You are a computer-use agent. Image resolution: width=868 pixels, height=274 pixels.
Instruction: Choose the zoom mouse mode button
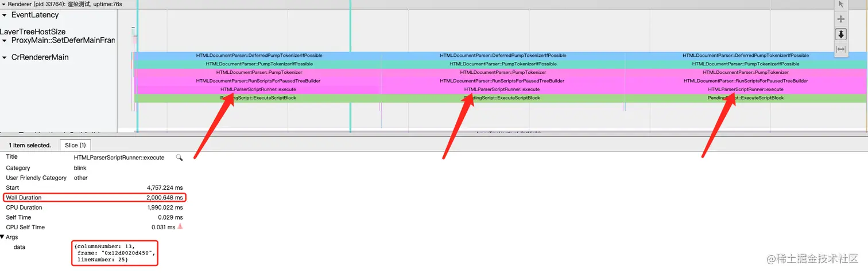[841, 34]
